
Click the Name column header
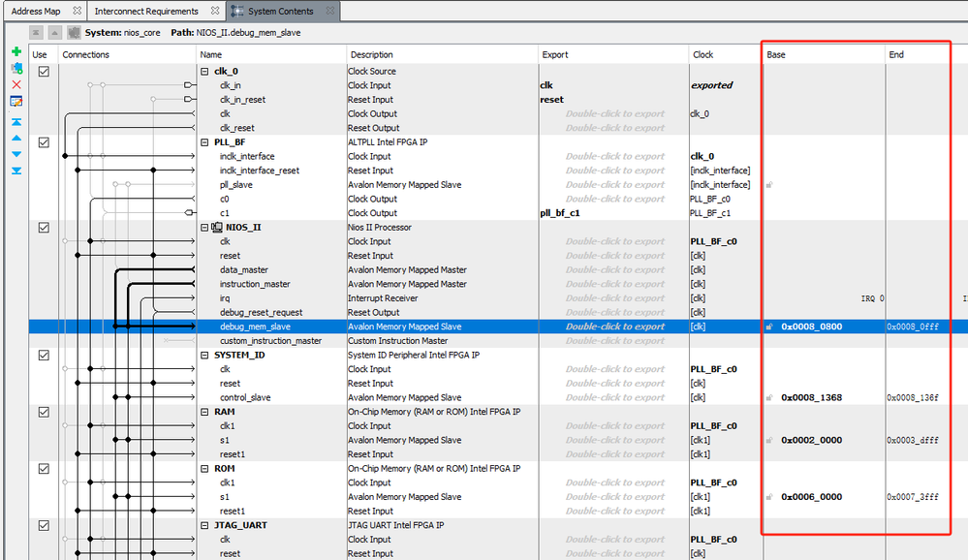point(271,54)
